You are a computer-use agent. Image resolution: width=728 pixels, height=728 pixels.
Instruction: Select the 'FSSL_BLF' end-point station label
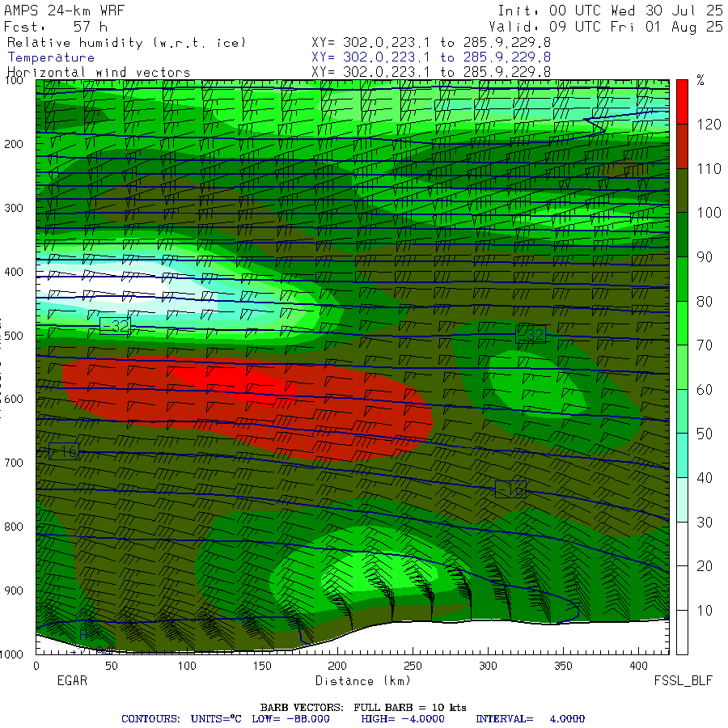coord(683,681)
